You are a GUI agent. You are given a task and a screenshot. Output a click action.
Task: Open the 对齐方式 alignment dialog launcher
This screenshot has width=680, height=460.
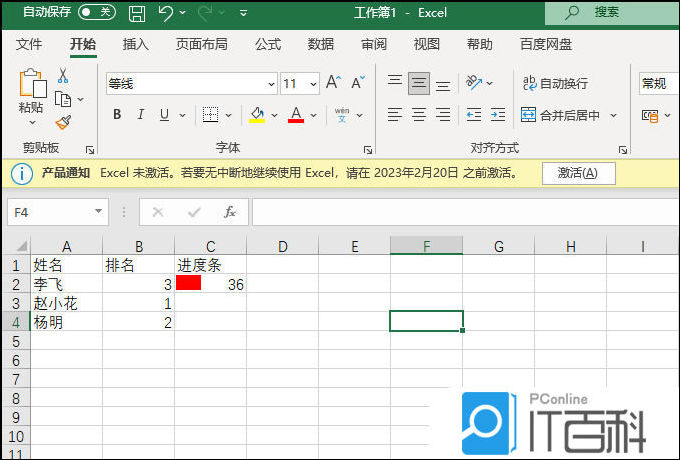pos(623,150)
